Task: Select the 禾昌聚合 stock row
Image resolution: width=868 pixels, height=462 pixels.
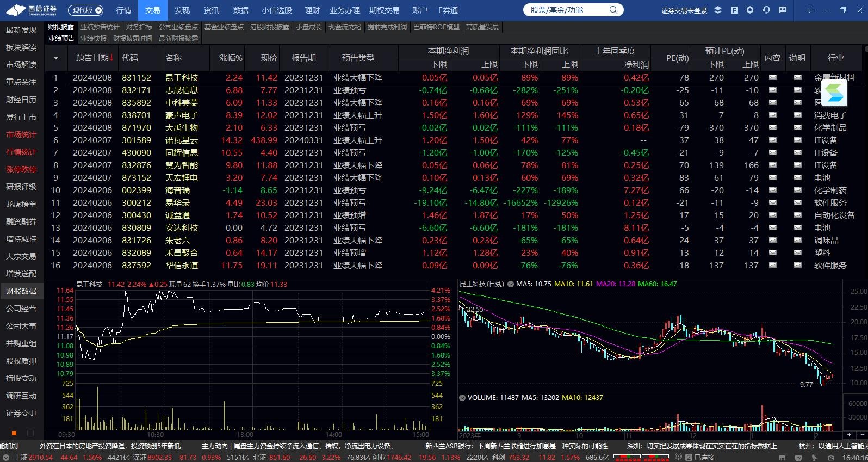Action: pyautogui.click(x=456, y=252)
